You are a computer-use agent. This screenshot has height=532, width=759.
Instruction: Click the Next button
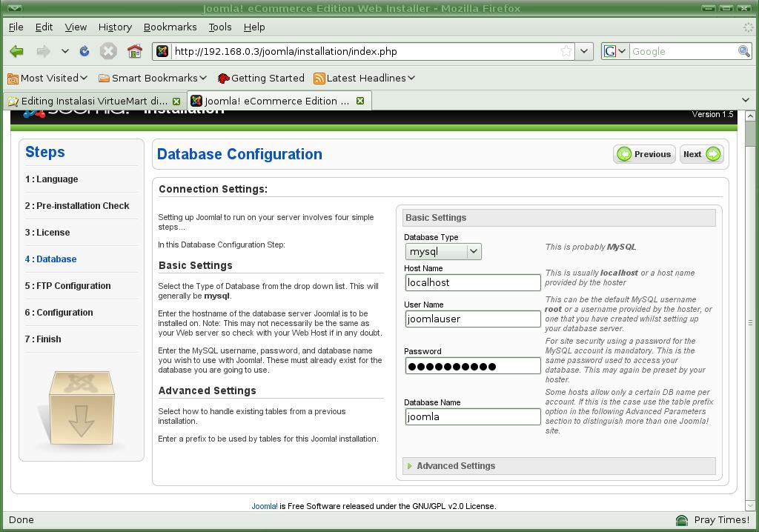[701, 154]
